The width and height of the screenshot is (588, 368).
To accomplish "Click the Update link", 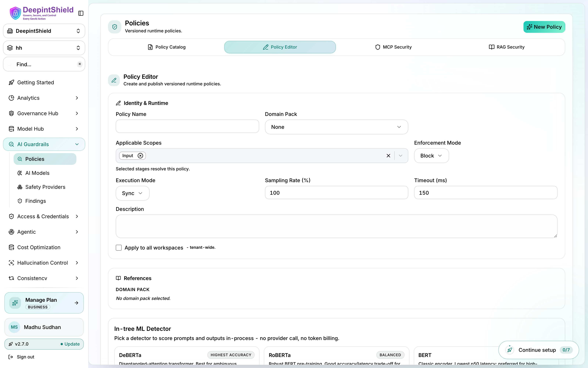I will point(70,344).
